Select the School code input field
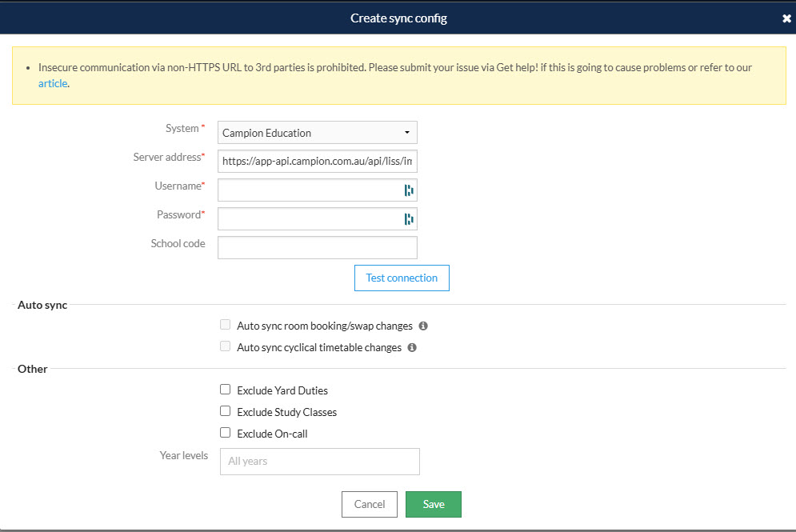Screen dimensions: 796x532 pos(317,248)
